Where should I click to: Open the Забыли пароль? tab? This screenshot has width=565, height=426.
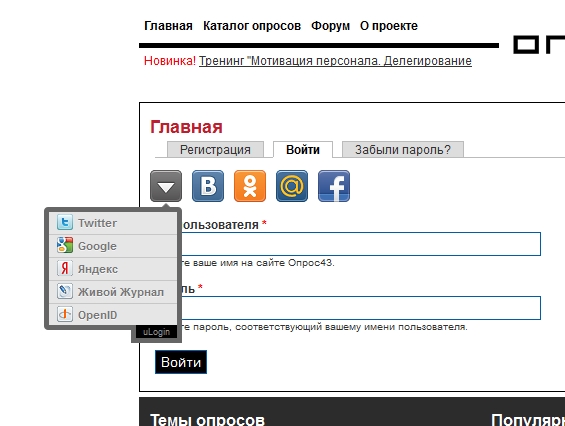point(403,150)
